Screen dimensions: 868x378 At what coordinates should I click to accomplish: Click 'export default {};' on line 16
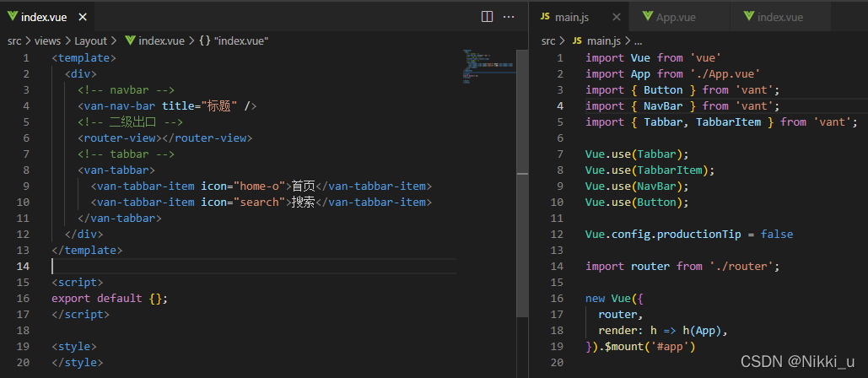[110, 299]
